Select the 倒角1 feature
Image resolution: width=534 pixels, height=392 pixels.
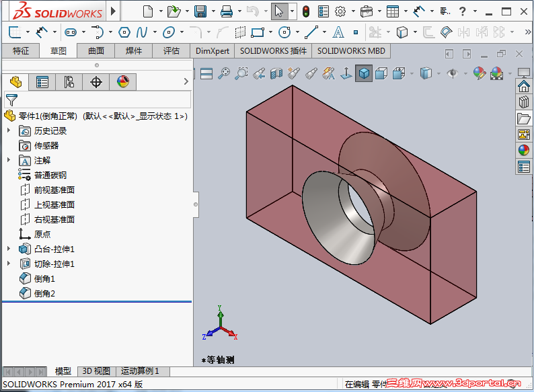point(38,278)
